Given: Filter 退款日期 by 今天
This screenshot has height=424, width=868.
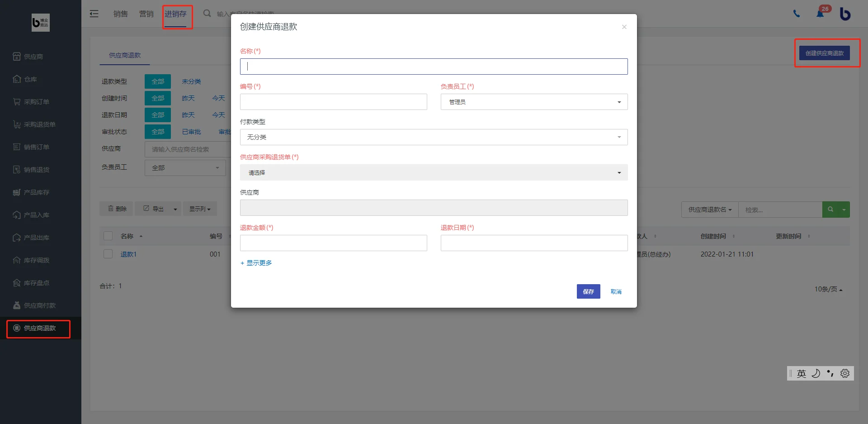Looking at the screenshot, I should point(218,115).
